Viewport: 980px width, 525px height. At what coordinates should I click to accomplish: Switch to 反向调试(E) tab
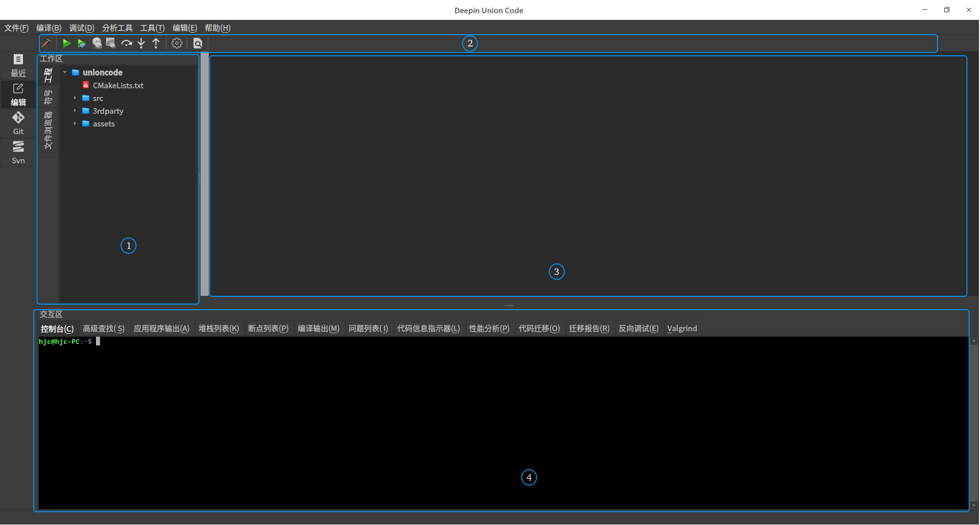tap(639, 329)
